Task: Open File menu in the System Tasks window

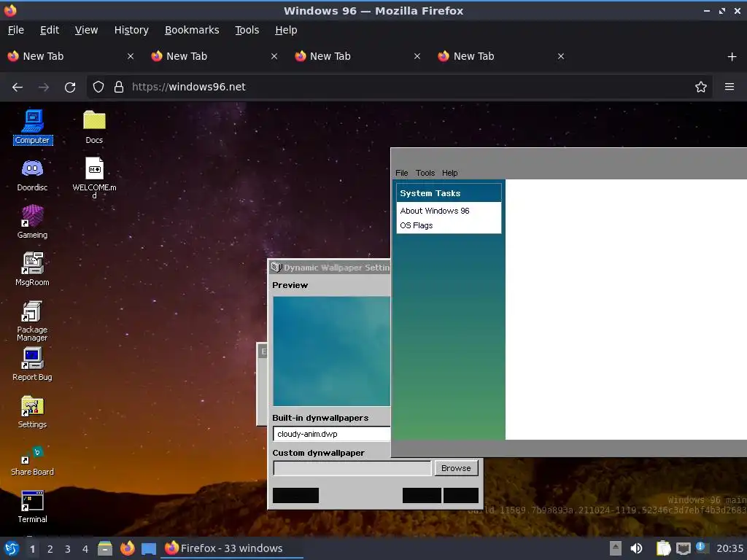Action: [402, 173]
